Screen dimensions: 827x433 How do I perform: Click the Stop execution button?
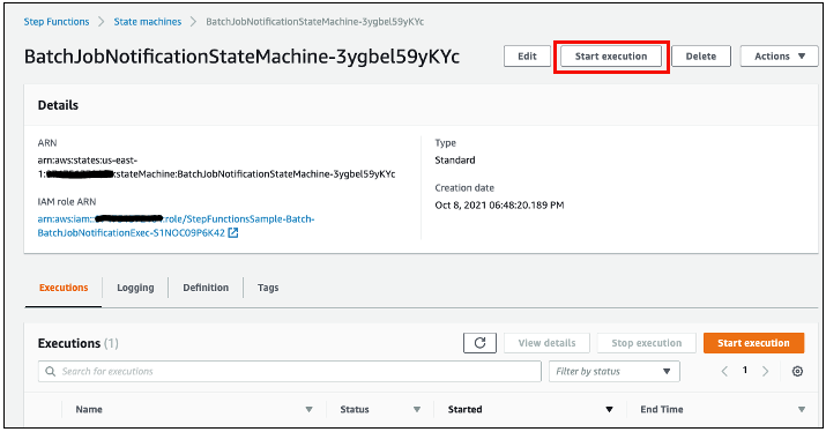(647, 343)
